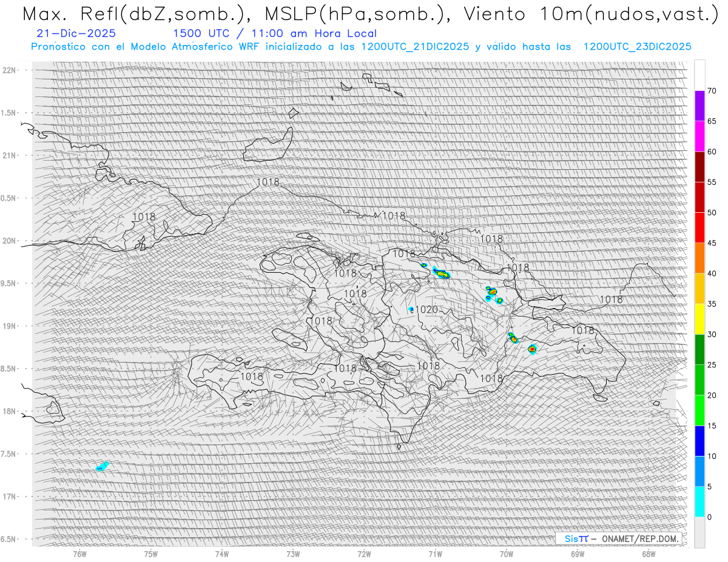Click the cyan reflectivity echo southwest of Haiti
The height and width of the screenshot is (562, 728).
tap(102, 466)
